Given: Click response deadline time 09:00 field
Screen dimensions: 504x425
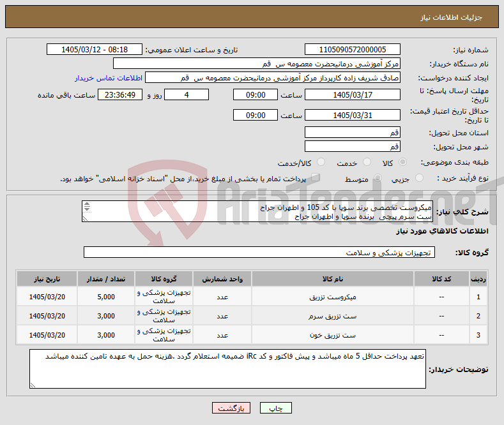Looking at the screenshot, I should click(256, 94).
